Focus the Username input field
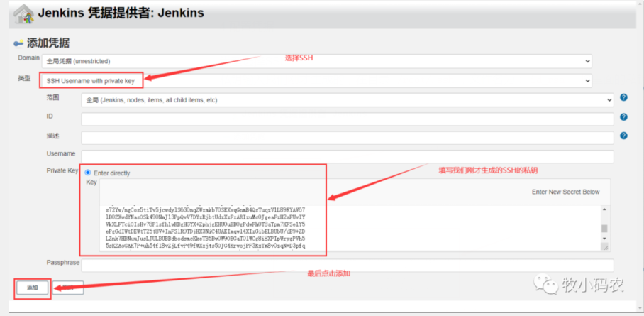Image resolution: width=644 pixels, height=316 pixels. tap(348, 157)
